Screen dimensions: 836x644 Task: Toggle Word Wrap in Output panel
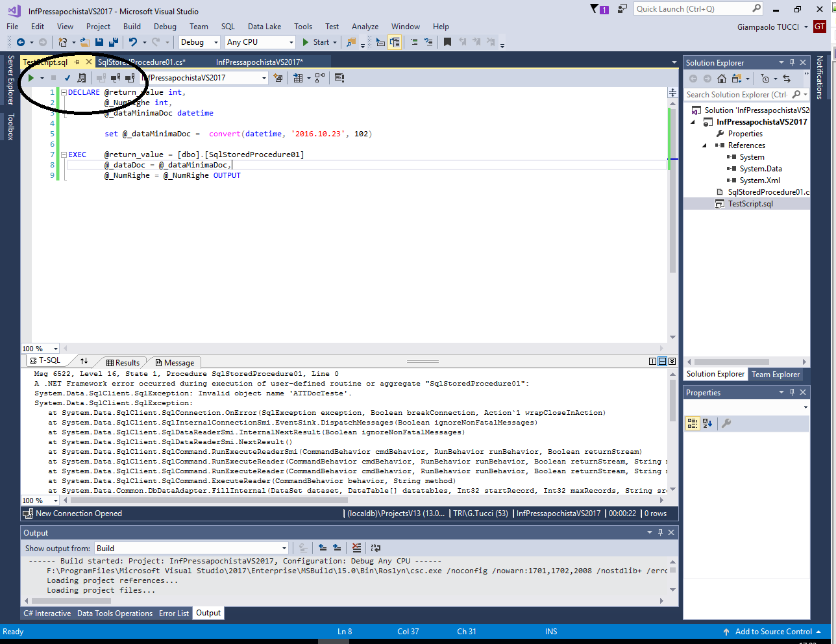coord(375,548)
